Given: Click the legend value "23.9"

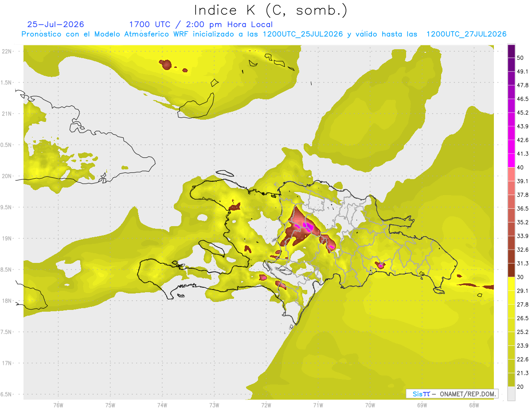Looking at the screenshot, I should 523,345.
